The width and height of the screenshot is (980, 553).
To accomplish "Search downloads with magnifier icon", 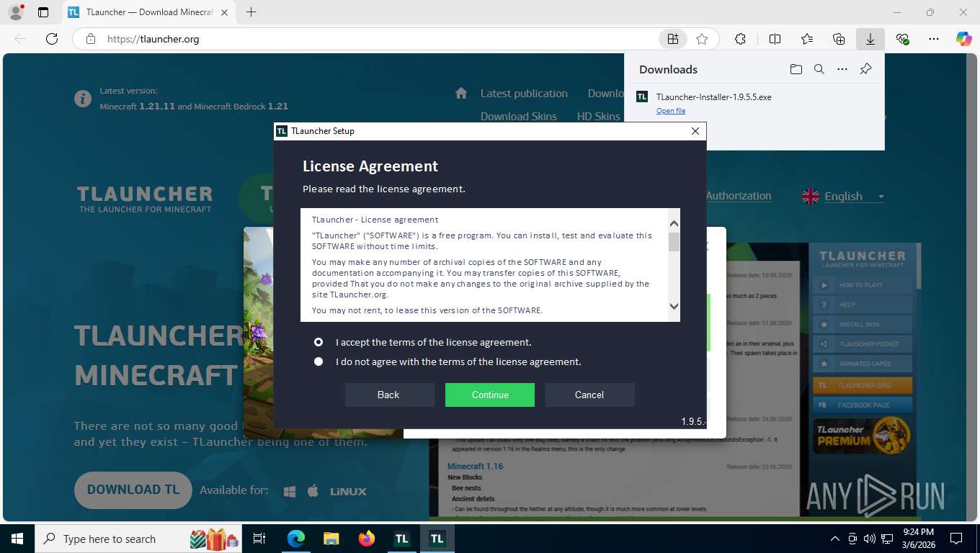I will [x=819, y=69].
